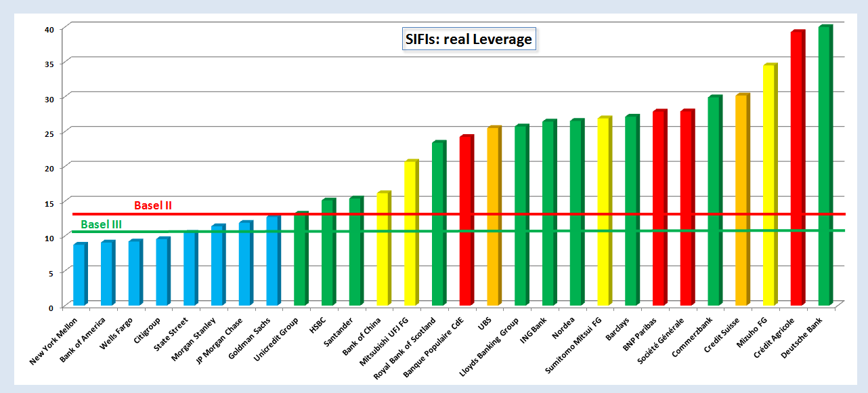Click the State Street bar
Viewport: 868px width, 393px height.
(x=190, y=268)
